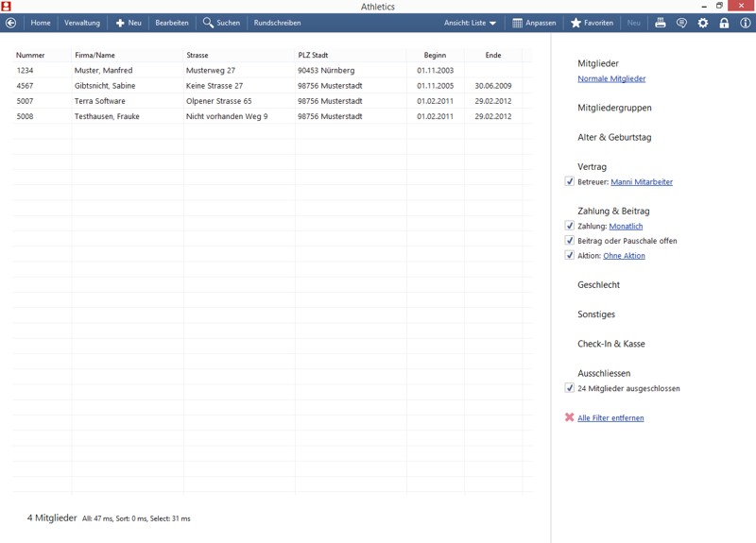
Task: Open settings with the gear icon
Action: [x=703, y=23]
